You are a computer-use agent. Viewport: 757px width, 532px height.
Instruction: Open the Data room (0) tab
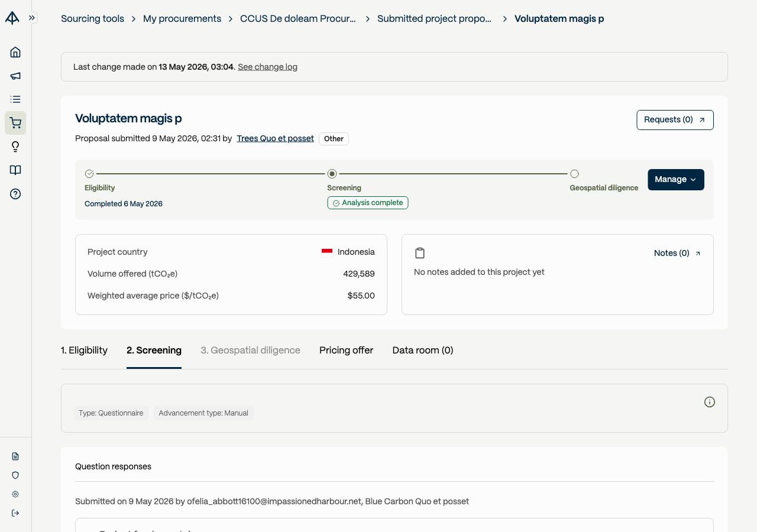[x=423, y=351]
